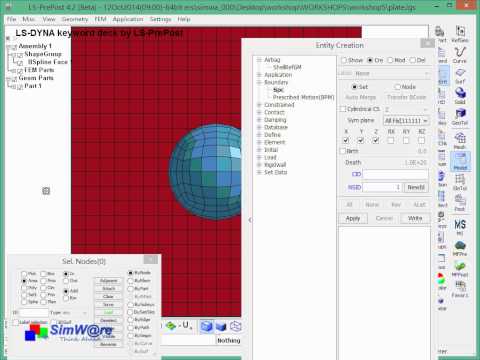Viewport: 480px width, 360px height.
Task: Select the Spc tree item
Action: pos(278,90)
